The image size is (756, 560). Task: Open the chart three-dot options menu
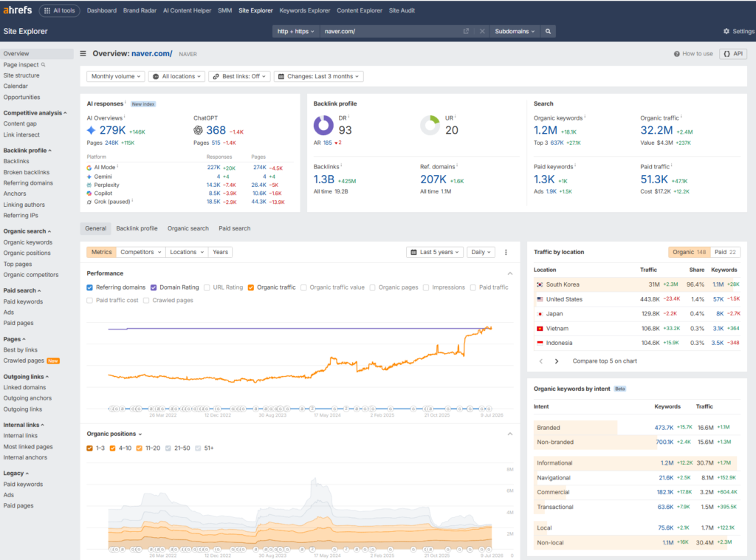(506, 252)
